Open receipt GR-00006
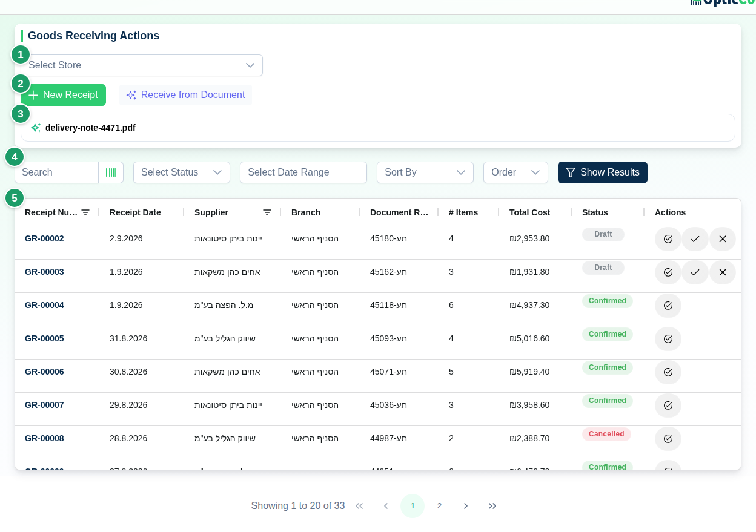Viewport: 756px width, 532px height. [44, 372]
